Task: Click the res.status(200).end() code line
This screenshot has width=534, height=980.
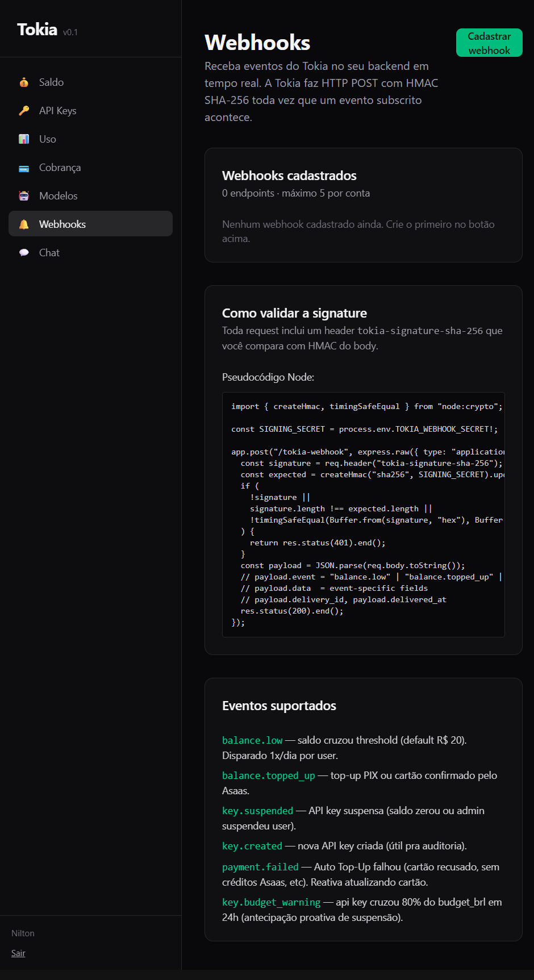Action: point(292,611)
